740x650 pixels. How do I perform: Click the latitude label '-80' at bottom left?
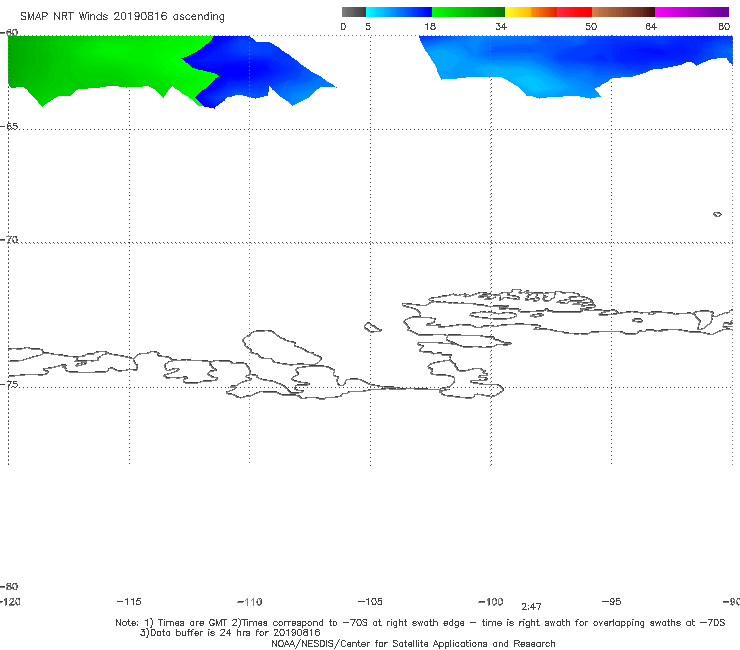click(x=9, y=587)
